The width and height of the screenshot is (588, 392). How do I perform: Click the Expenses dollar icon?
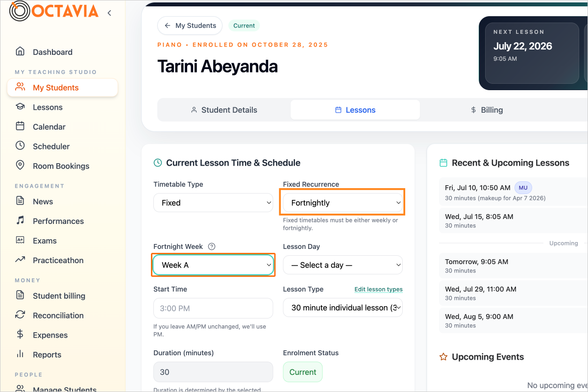[x=20, y=335]
